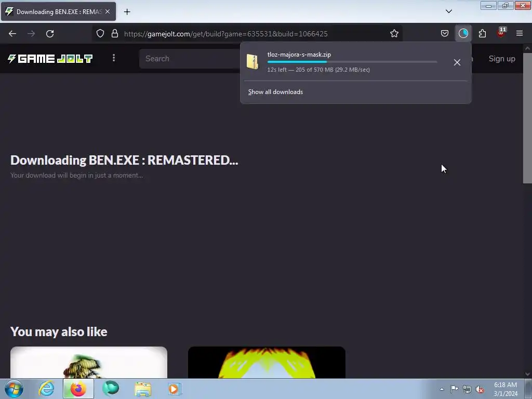Click tloz-majora-s-mask.zip file name
This screenshot has height=399, width=532.
pos(299,54)
